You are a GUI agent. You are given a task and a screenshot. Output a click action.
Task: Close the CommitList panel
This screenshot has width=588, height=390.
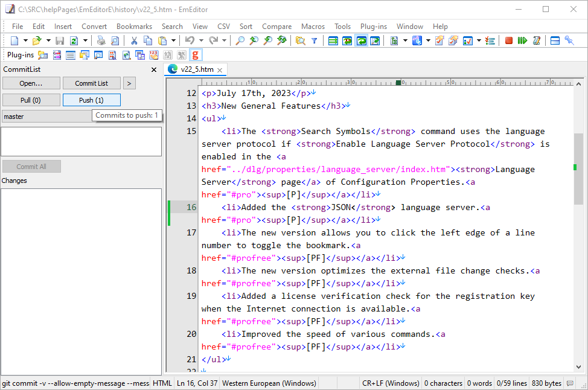[x=154, y=70]
